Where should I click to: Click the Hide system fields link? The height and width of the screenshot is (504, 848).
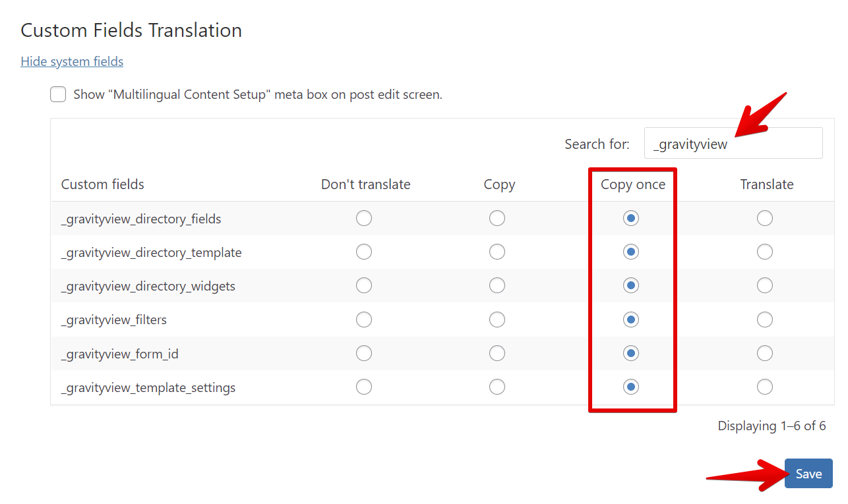(72, 61)
